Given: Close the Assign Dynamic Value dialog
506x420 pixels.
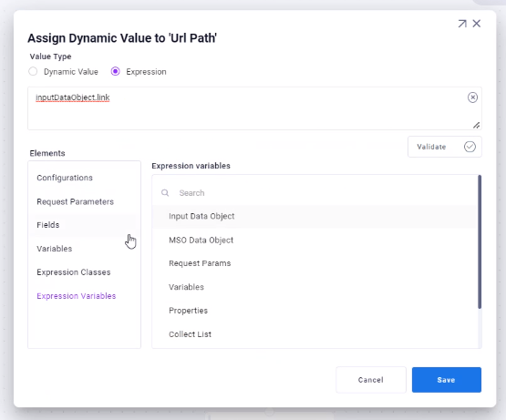Looking at the screenshot, I should [x=476, y=24].
